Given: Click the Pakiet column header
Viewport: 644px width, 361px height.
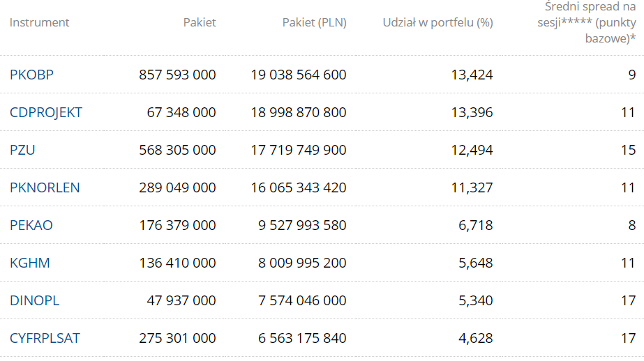Looking at the screenshot, I should pos(200,22).
